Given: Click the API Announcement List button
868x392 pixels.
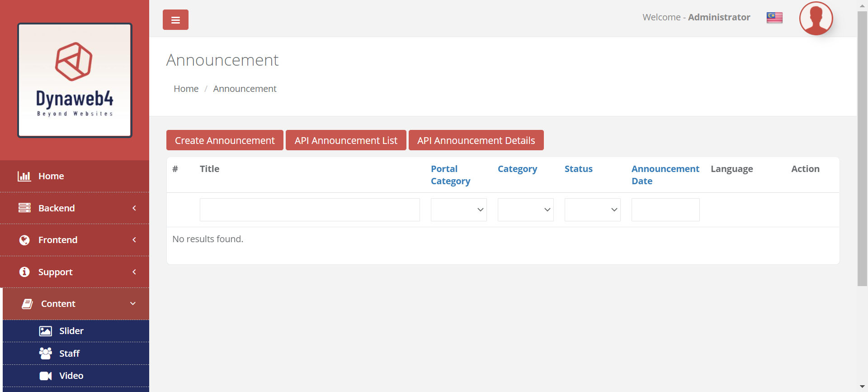Looking at the screenshot, I should click(346, 140).
